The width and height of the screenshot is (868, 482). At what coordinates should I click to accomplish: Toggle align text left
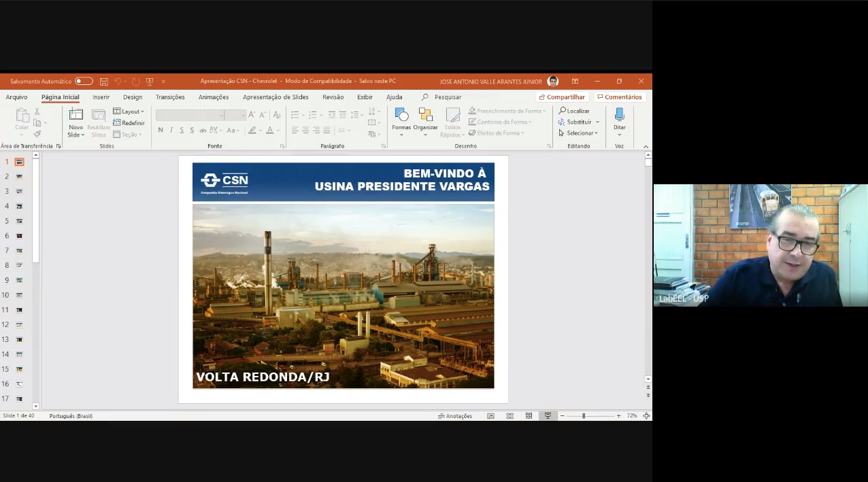click(295, 131)
